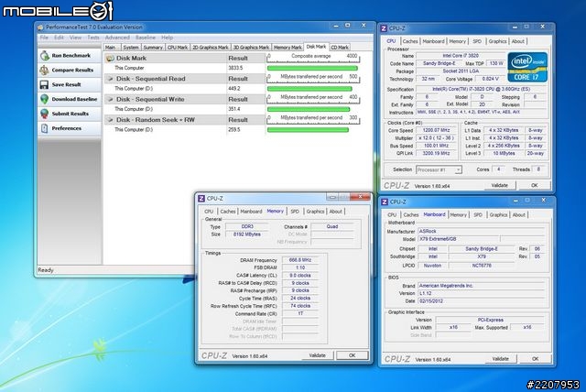Click the CPU-Z logo icon in the Processor window title bar

[x=384, y=28]
